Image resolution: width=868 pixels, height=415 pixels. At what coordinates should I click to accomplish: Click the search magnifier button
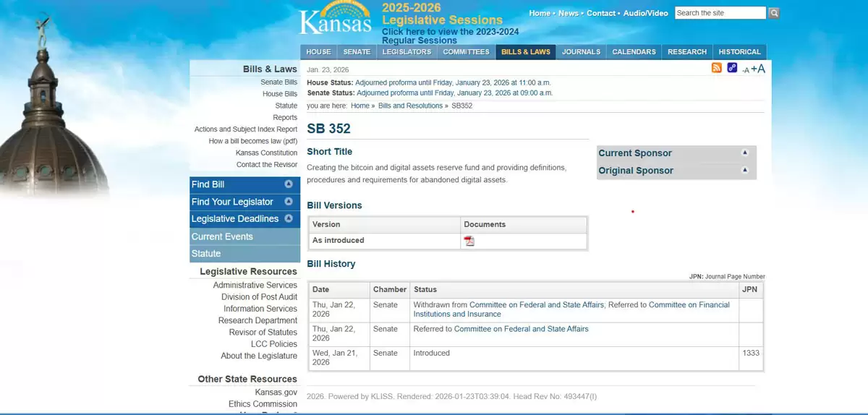[774, 13]
